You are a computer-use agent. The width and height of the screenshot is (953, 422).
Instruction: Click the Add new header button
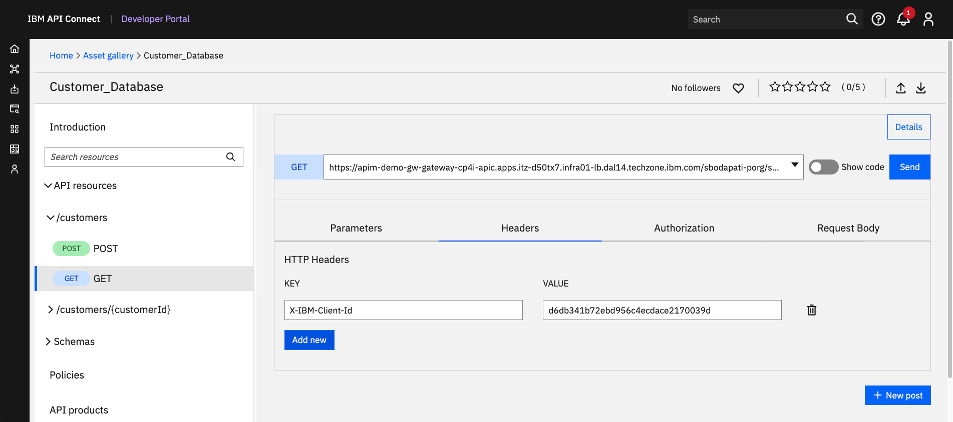[x=309, y=340]
